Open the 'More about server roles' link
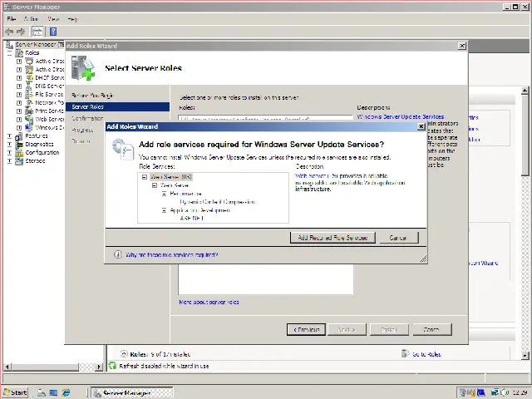 tap(209, 302)
